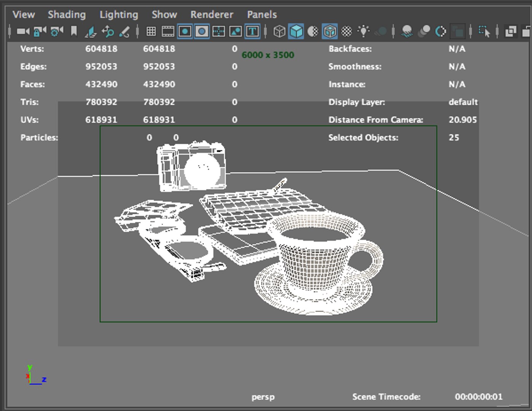Open Camera Attributes via gear camera icon
Image resolution: width=532 pixels, height=411 pixels.
coord(57,31)
